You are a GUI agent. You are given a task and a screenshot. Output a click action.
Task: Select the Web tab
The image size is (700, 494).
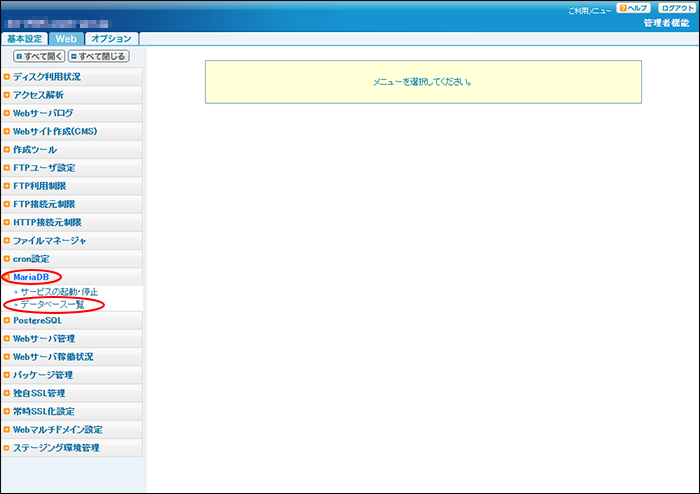66,39
